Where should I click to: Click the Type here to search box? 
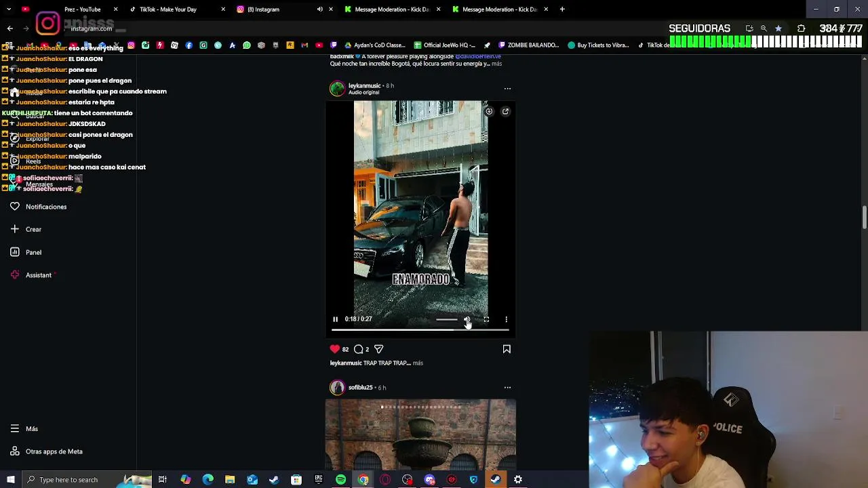87,480
